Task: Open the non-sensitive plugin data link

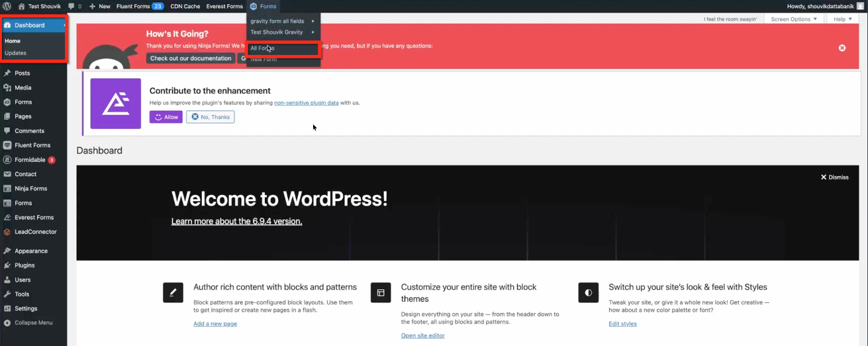Action: click(307, 103)
